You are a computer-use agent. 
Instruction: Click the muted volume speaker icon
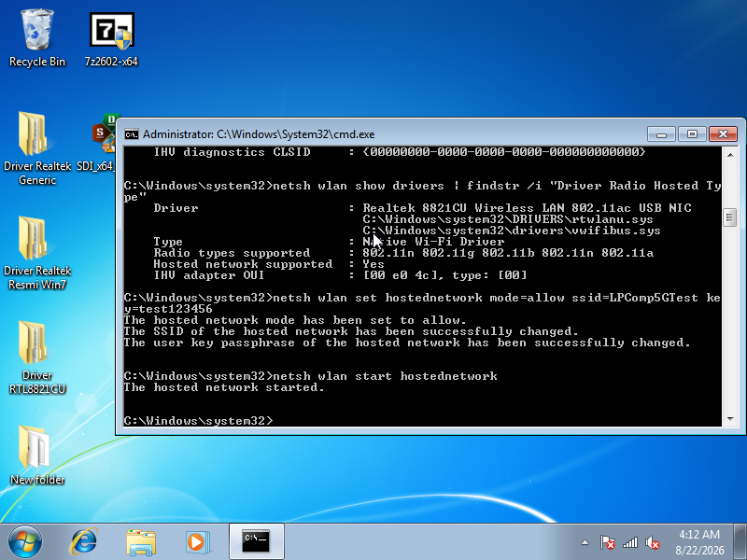pos(652,542)
